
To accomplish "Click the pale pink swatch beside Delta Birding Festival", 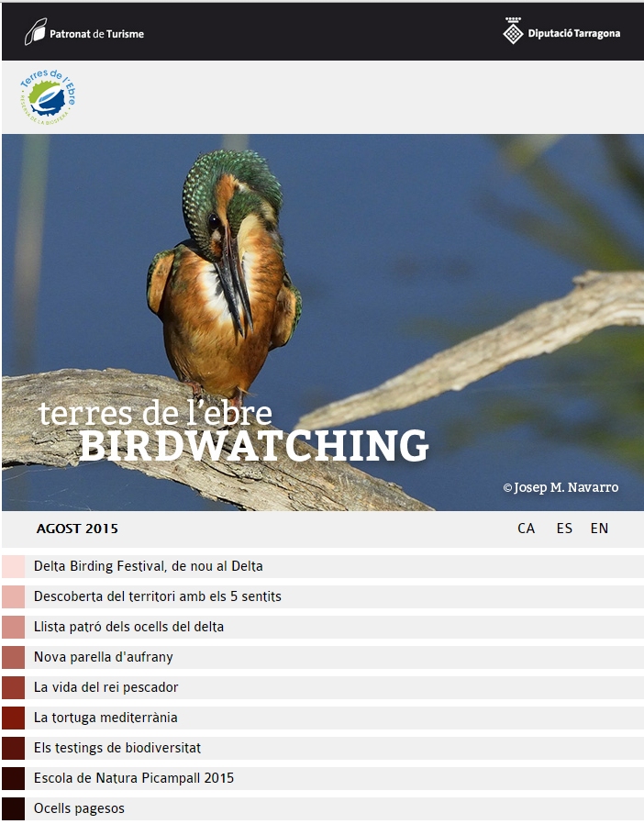I will coord(13,566).
